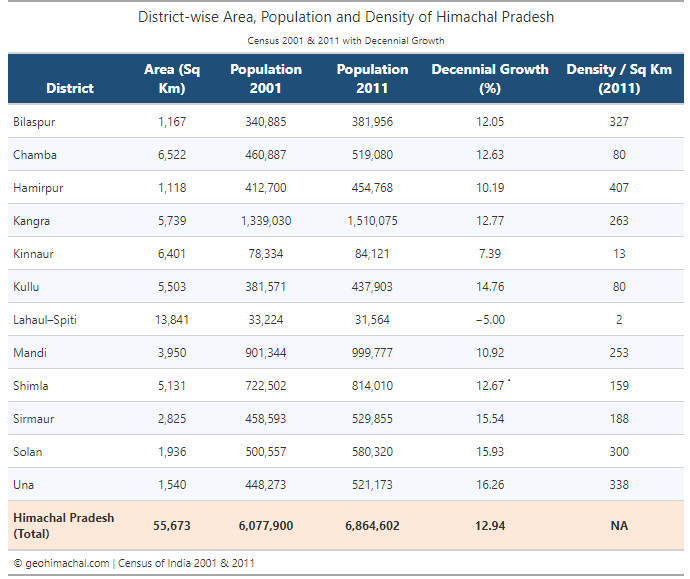Viewport: 690px width, 579px height.
Task: Click the Decennial Growth (%) header
Action: pyautogui.click(x=490, y=79)
